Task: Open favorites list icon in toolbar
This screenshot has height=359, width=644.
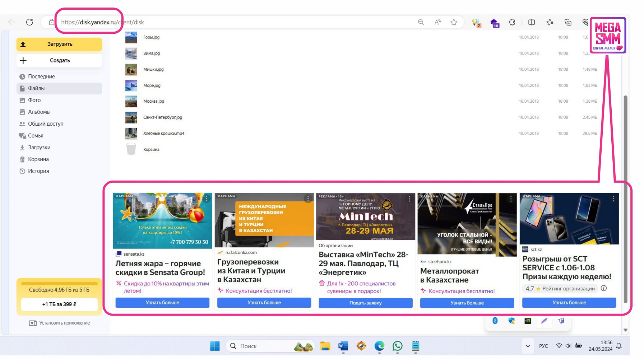Action: (x=550, y=22)
